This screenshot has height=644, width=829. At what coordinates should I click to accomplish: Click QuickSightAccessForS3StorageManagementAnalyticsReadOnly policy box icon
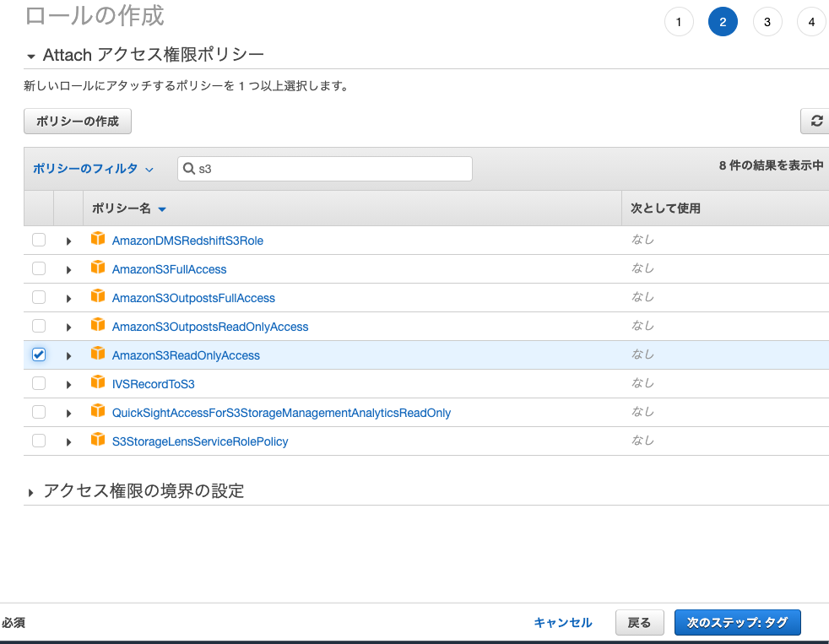[x=98, y=410]
